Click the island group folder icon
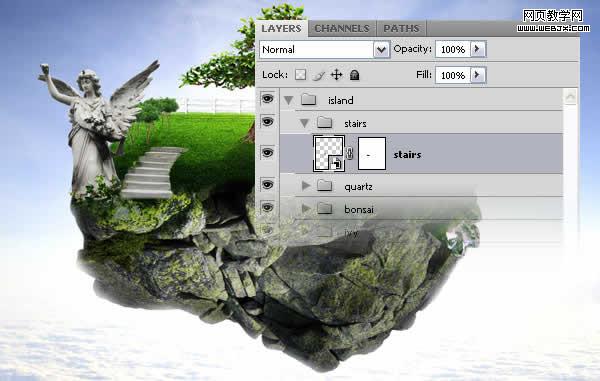This screenshot has width=600, height=381. [308, 99]
